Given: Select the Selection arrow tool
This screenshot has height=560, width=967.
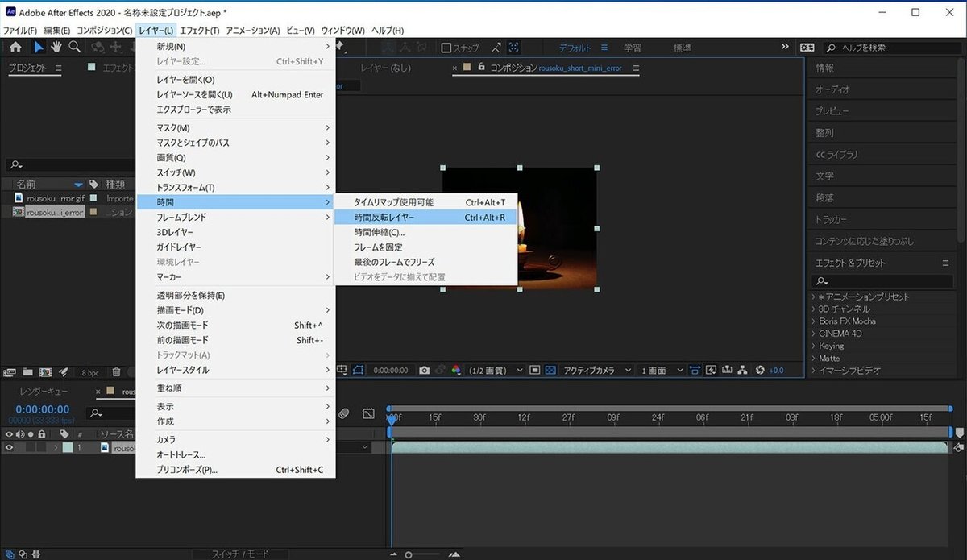Looking at the screenshot, I should click(39, 48).
